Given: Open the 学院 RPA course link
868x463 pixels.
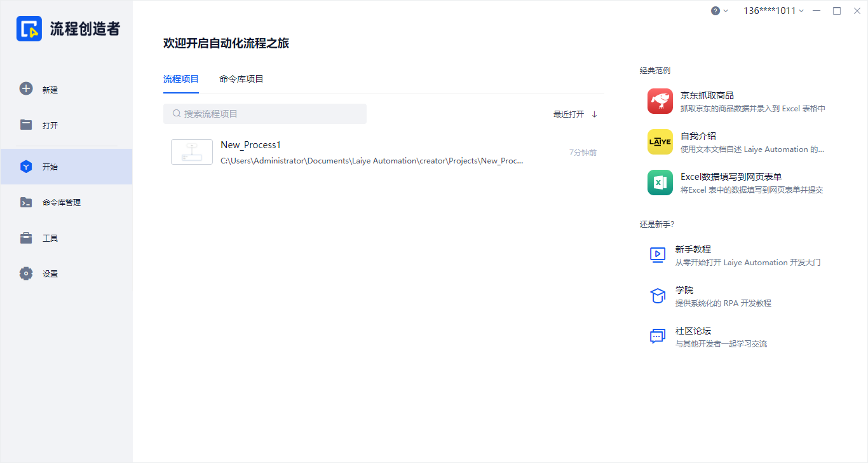Looking at the screenshot, I should [x=658, y=295].
